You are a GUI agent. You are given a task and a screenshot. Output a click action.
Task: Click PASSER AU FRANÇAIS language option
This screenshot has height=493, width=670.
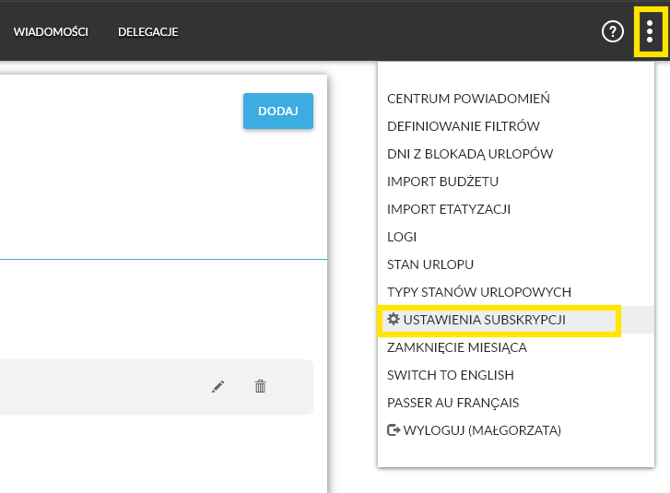click(453, 402)
